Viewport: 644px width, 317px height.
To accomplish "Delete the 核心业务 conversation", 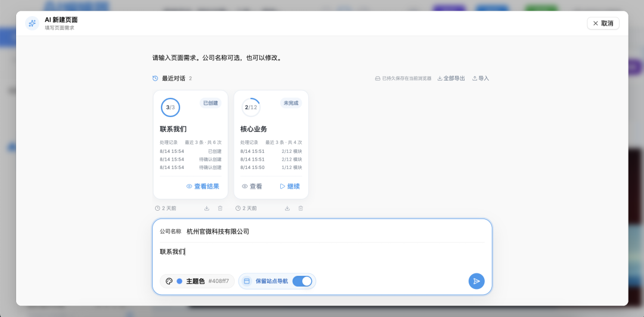I will pyautogui.click(x=301, y=208).
